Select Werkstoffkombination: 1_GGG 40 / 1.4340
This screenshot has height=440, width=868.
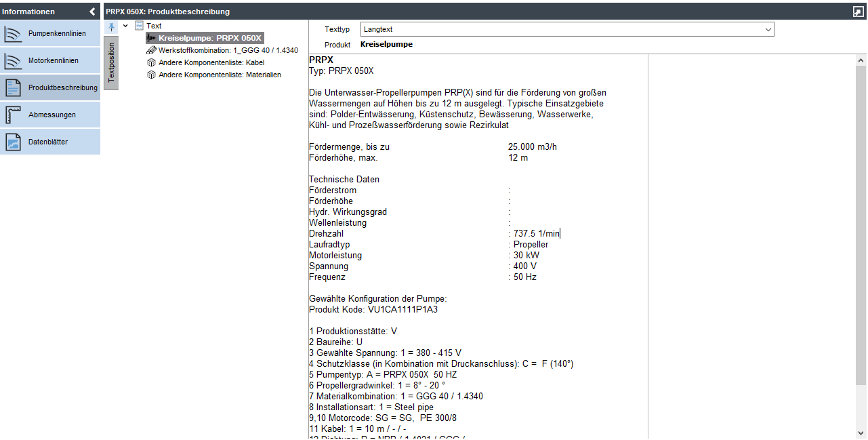[228, 50]
